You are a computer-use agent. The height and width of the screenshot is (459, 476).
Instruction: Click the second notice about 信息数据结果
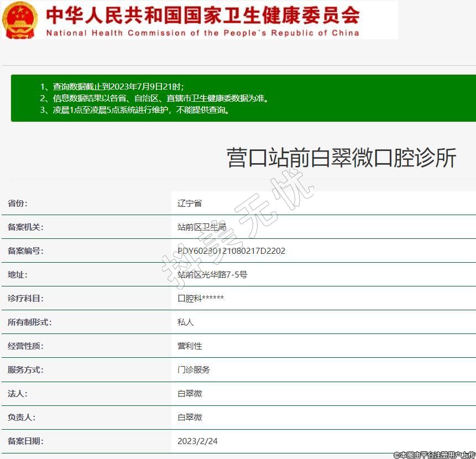point(154,98)
